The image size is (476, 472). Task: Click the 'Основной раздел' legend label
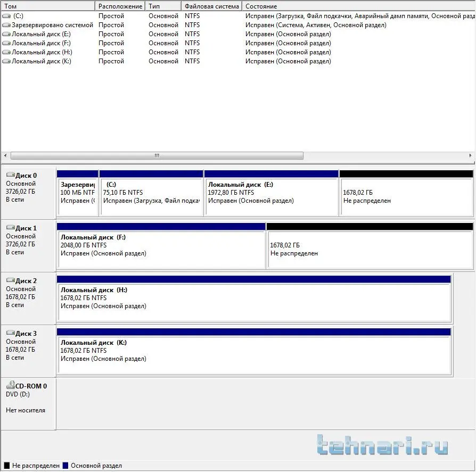pos(96,466)
